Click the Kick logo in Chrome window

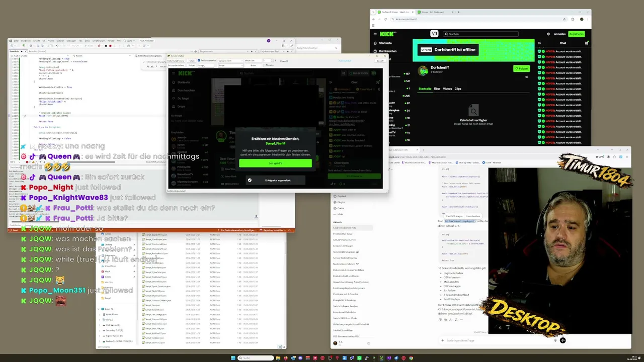click(388, 34)
